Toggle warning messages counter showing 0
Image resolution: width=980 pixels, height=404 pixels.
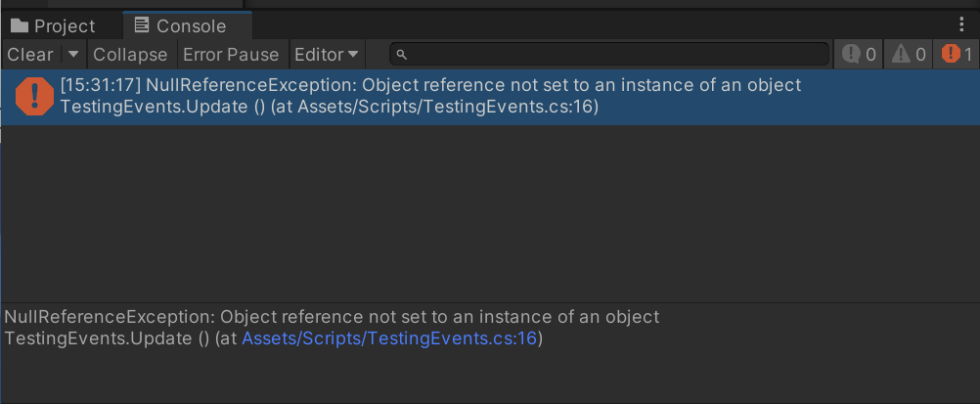[909, 55]
